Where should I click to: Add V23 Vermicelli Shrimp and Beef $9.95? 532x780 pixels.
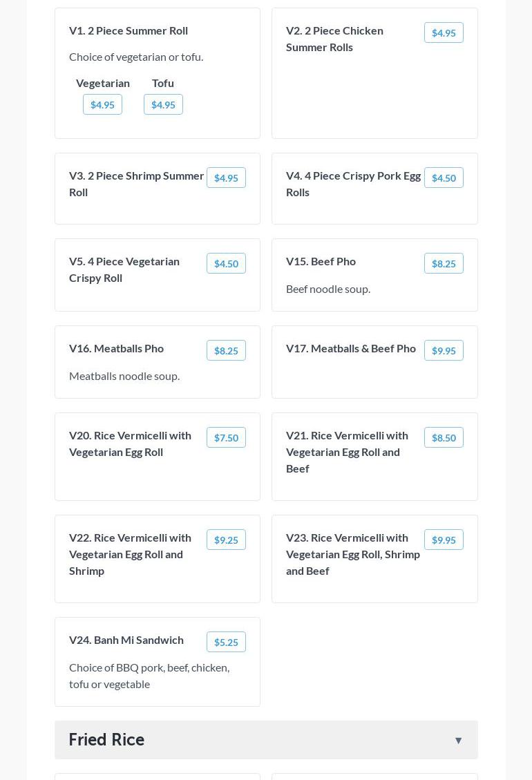444,540
